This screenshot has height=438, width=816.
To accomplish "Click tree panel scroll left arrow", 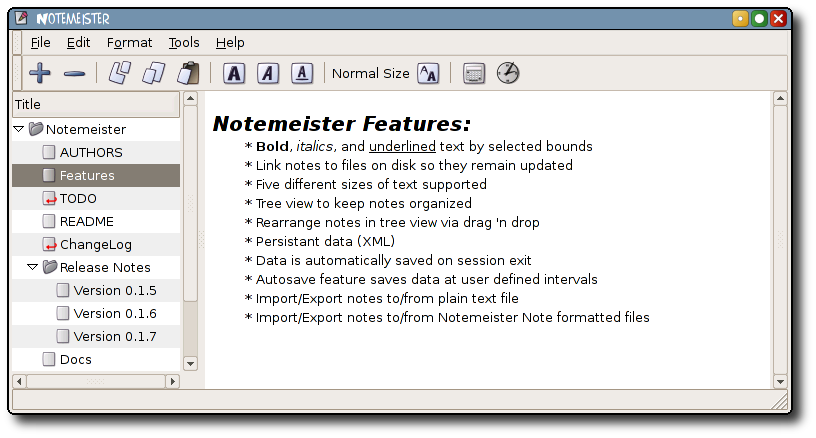I will click(19, 381).
